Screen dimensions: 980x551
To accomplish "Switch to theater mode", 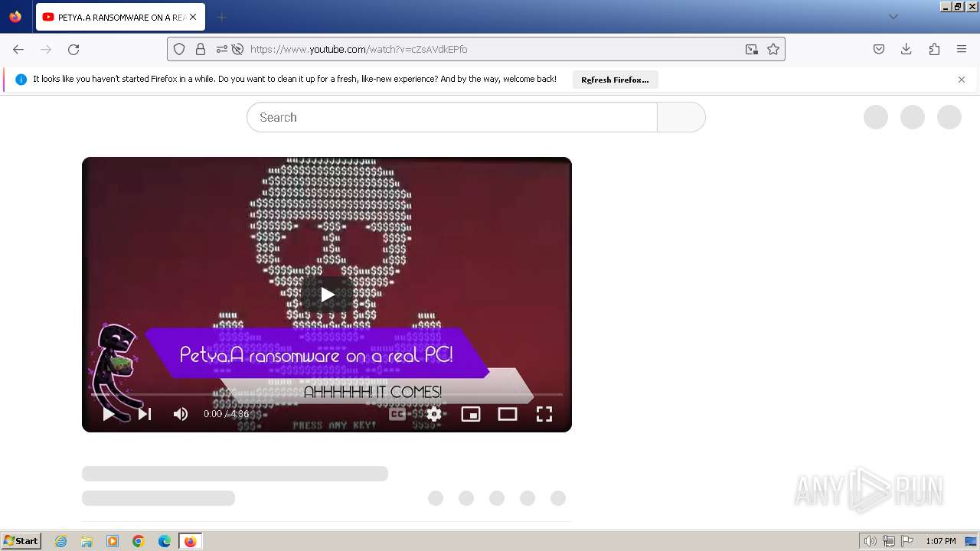I will coord(508,414).
